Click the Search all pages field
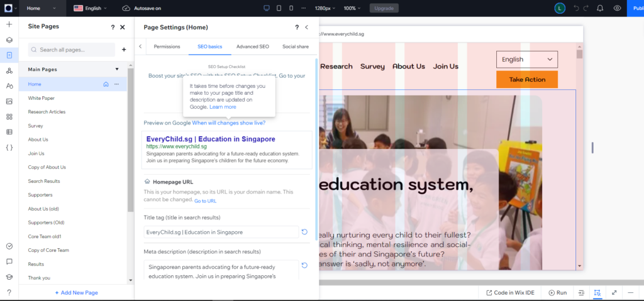644x301 pixels. (72, 50)
